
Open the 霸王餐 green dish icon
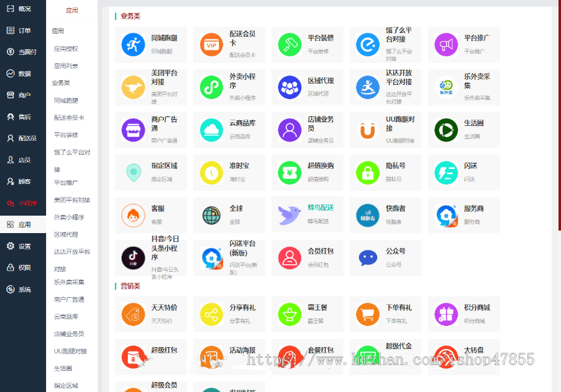[289, 314]
